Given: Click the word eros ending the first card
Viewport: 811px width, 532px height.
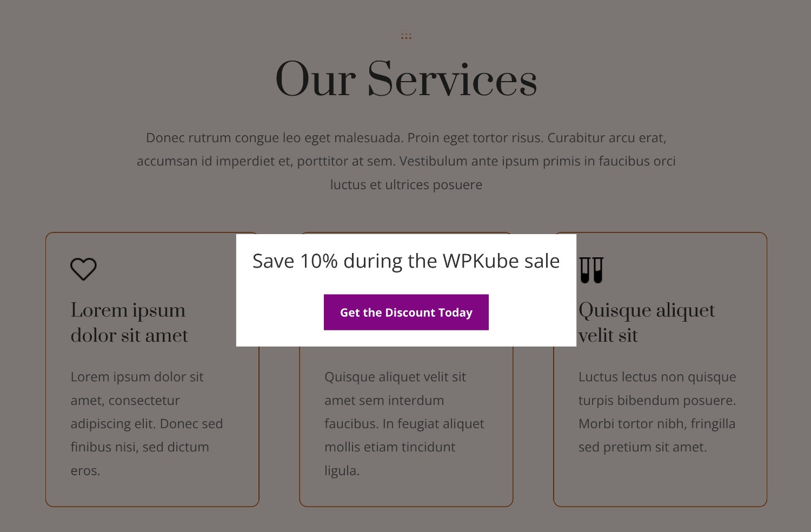Looking at the screenshot, I should (x=85, y=470).
